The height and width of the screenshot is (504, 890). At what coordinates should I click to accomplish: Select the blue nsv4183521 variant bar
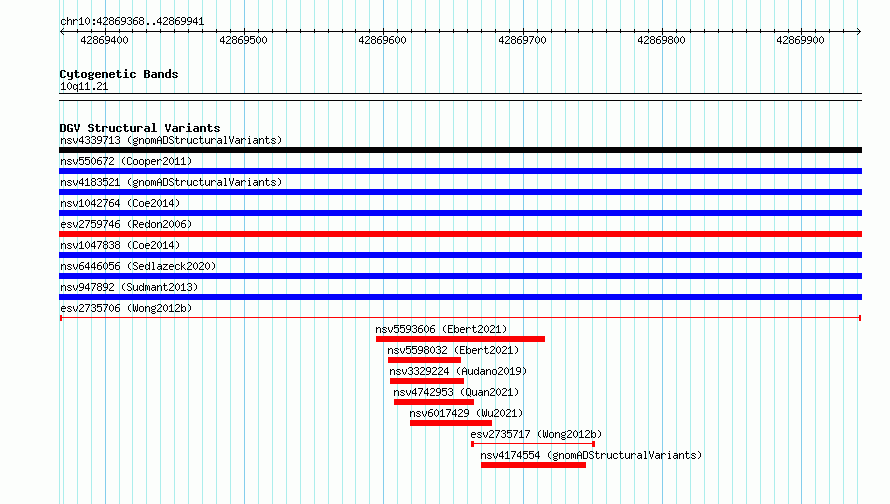(x=460, y=192)
